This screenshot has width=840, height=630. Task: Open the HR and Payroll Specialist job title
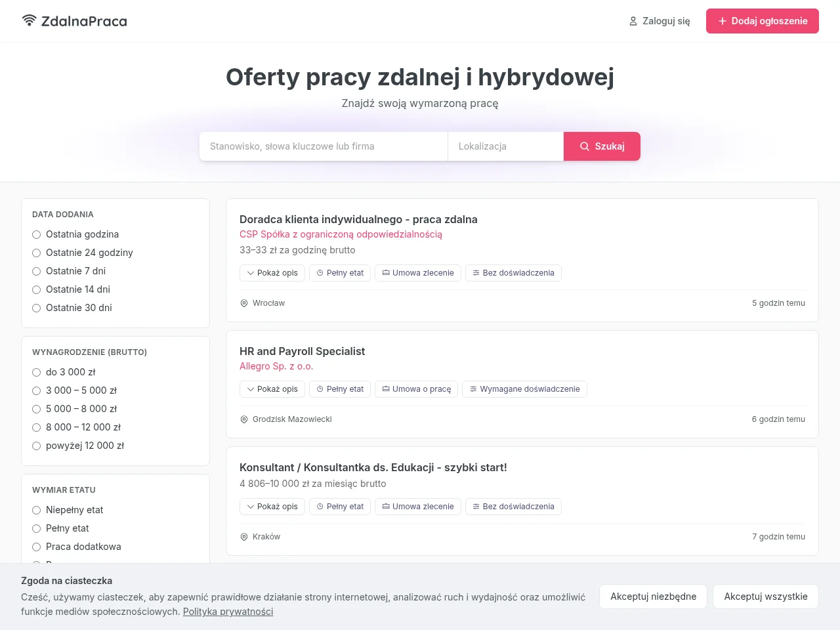pos(302,351)
